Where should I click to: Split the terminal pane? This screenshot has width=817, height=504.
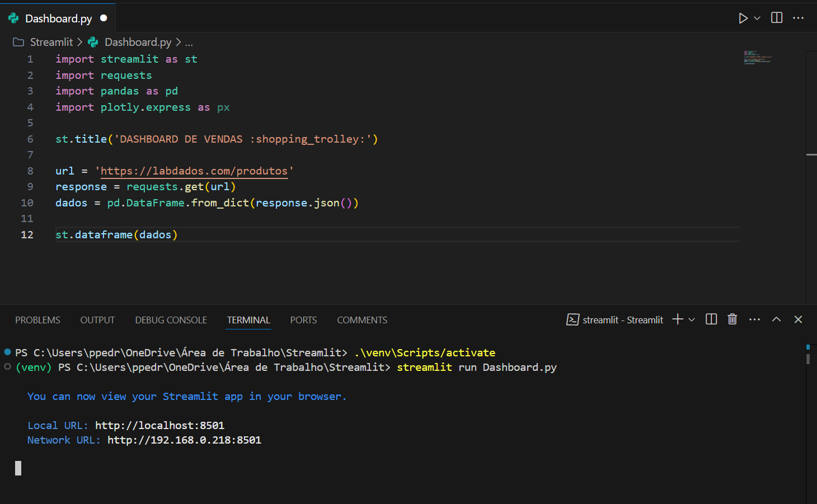tap(711, 319)
